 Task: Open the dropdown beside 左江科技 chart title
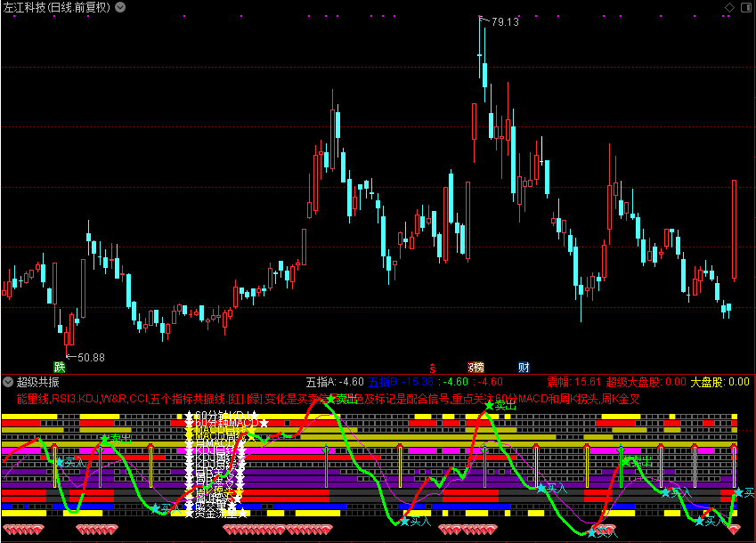click(120, 7)
